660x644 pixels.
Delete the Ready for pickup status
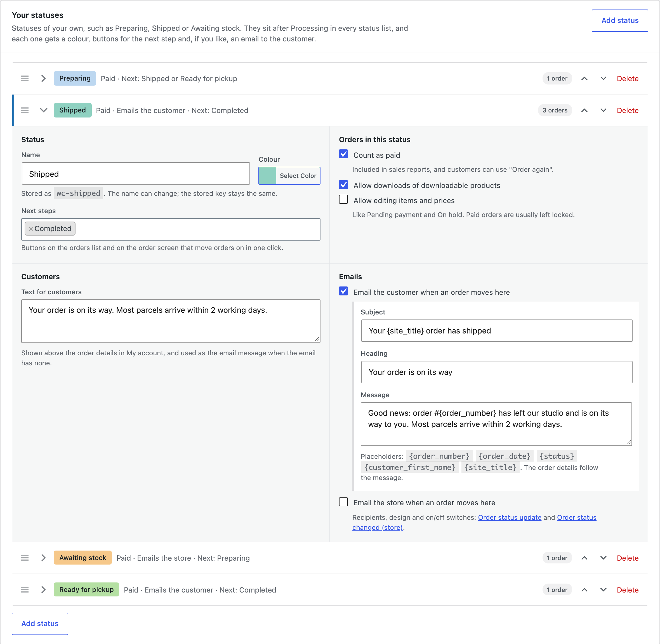(628, 590)
